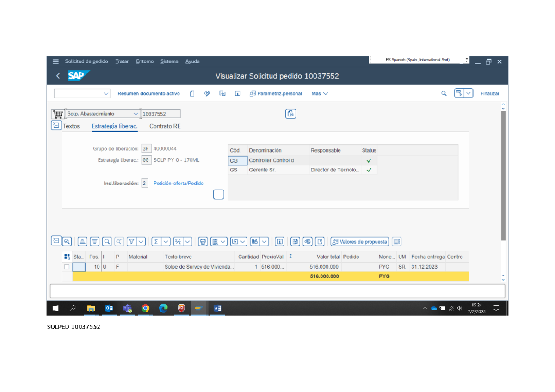Open the Entorno menu

click(145, 61)
